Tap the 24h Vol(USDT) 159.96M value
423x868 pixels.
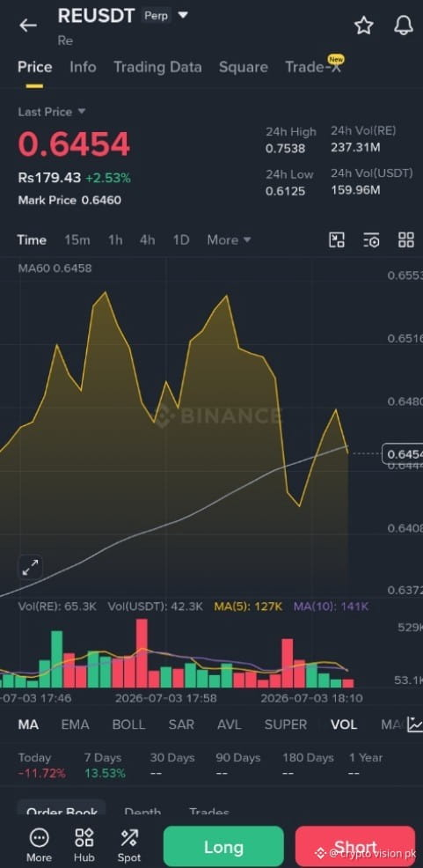pos(355,190)
